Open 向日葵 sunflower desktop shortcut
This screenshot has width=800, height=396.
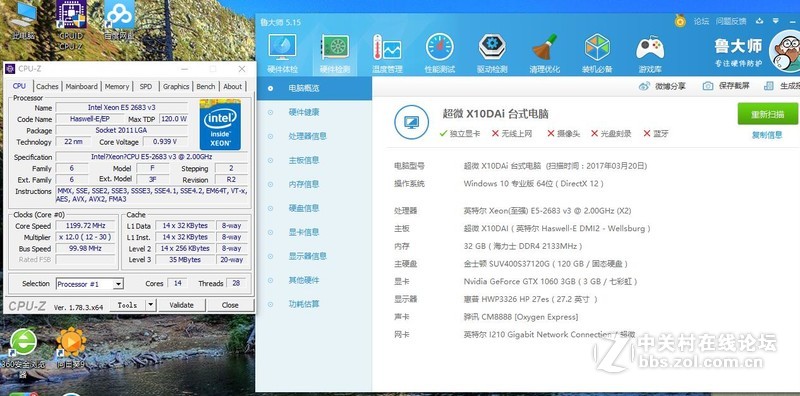click(x=71, y=348)
